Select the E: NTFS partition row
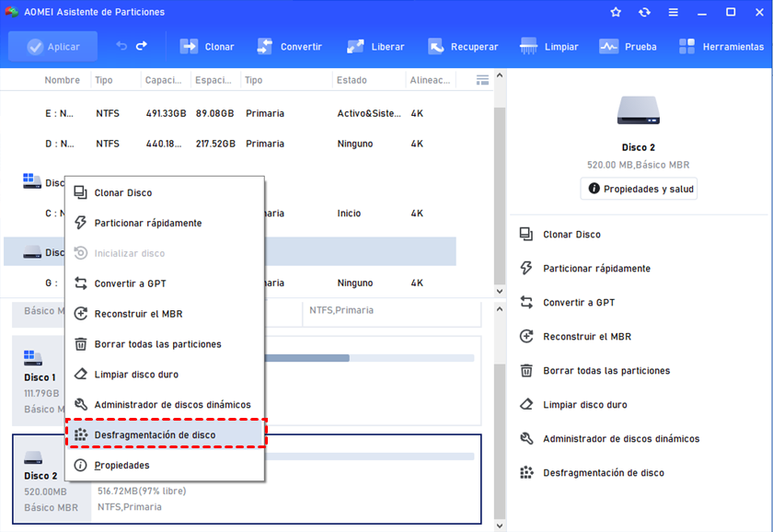Image resolution: width=773 pixels, height=532 pixels. (230, 113)
